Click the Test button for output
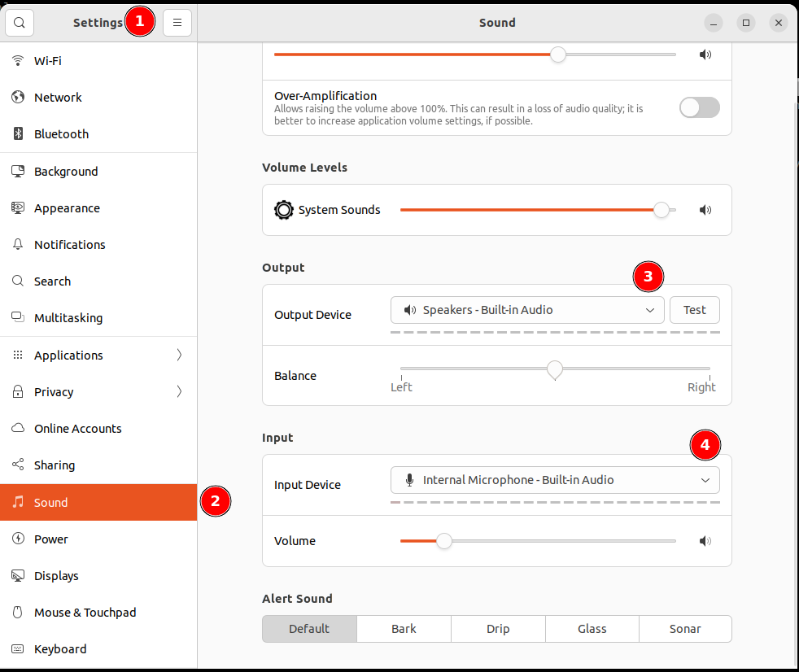799x672 pixels. pyautogui.click(x=694, y=310)
